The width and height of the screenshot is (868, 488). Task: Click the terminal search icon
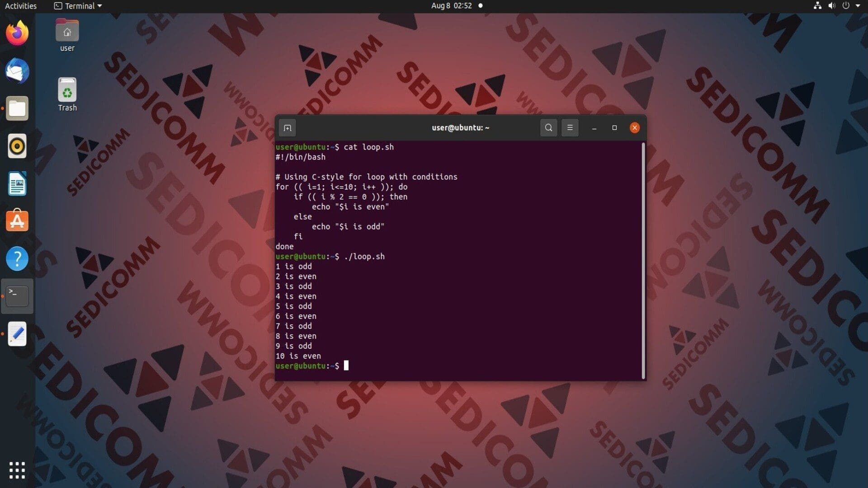click(x=548, y=128)
